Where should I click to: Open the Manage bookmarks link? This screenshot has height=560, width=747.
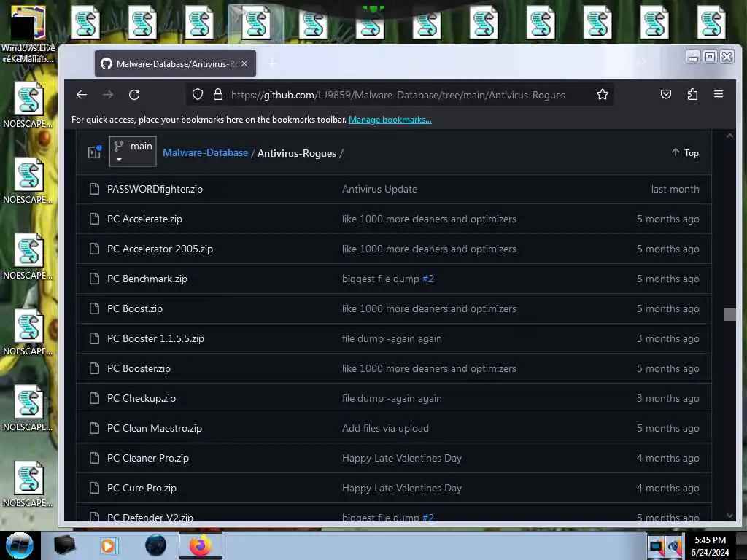(390, 120)
